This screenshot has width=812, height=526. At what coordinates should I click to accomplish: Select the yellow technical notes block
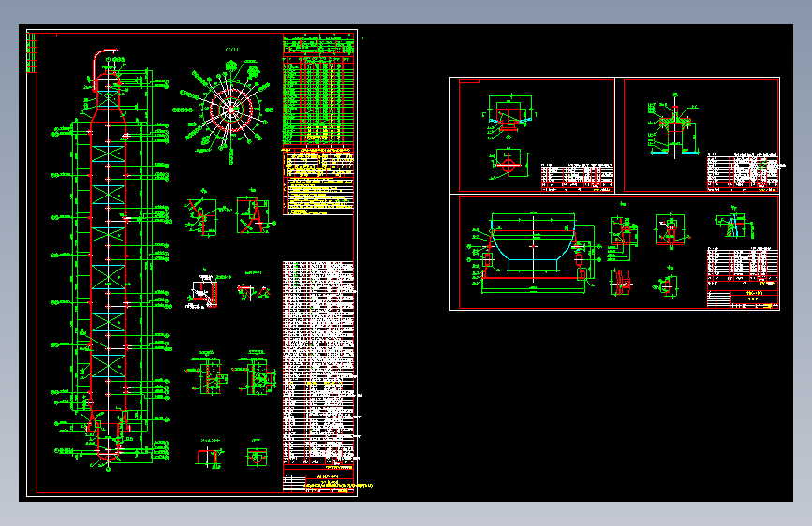318,182
